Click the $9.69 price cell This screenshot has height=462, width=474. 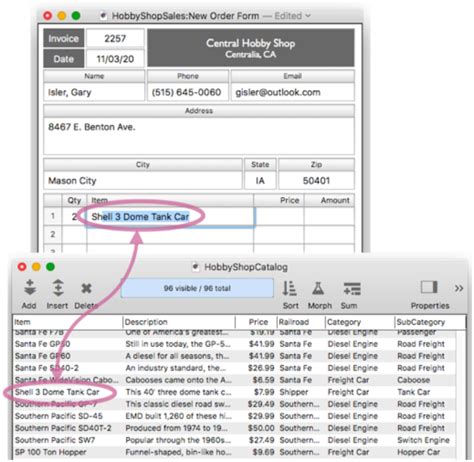click(x=263, y=452)
